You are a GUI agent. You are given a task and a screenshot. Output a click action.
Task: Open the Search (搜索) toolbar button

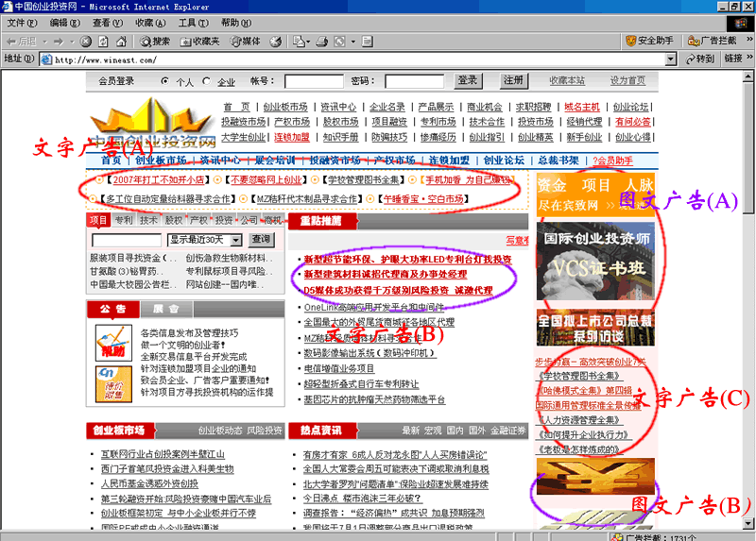155,42
